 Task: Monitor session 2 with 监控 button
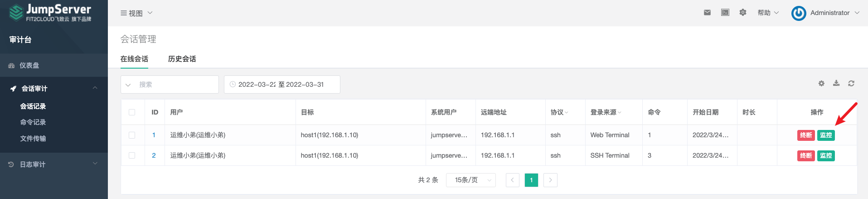tap(826, 156)
